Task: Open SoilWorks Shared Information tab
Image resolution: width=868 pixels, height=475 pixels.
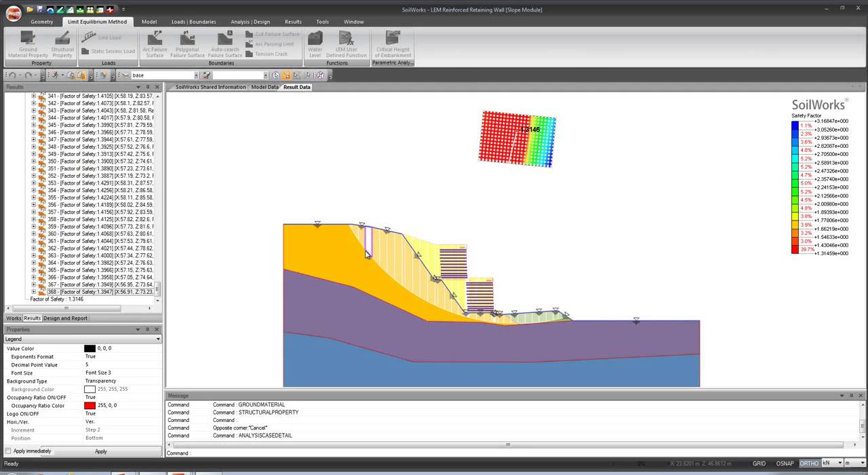Action: pyautogui.click(x=210, y=87)
